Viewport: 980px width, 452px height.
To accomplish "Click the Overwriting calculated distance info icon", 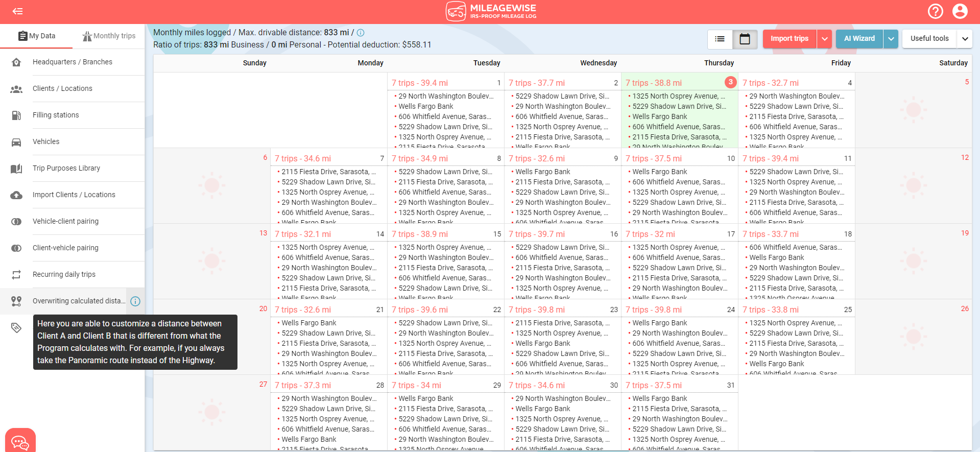I will click(x=135, y=301).
